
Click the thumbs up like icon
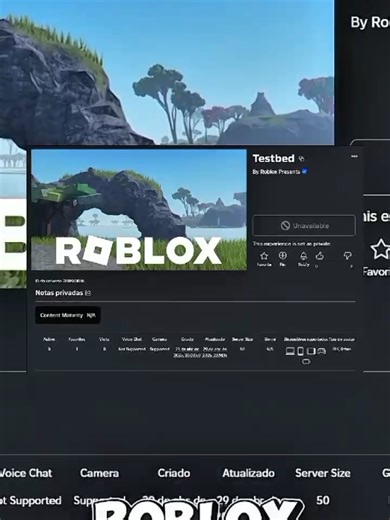click(x=320, y=256)
